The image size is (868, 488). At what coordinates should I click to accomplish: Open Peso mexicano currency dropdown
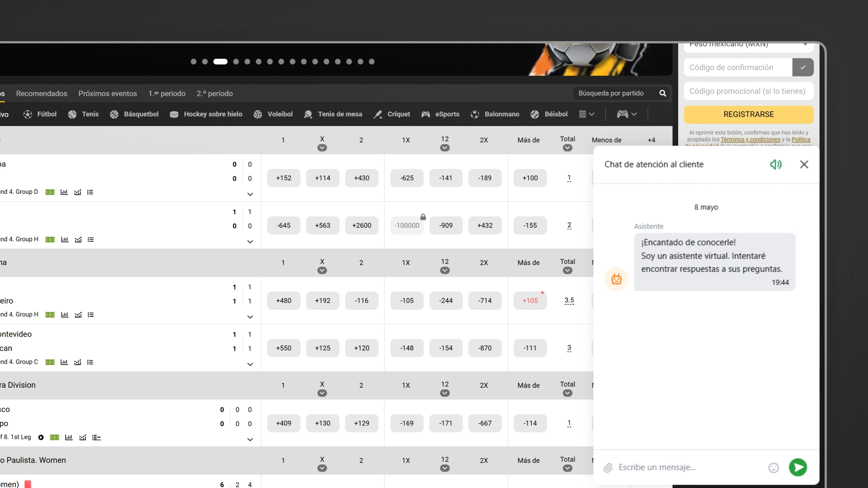tap(749, 47)
